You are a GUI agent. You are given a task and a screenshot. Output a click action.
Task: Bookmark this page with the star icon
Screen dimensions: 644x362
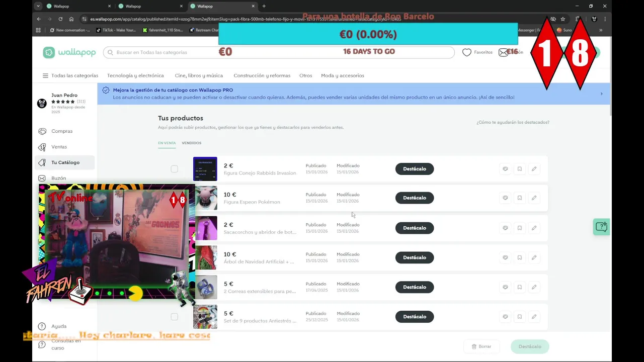[x=563, y=19]
